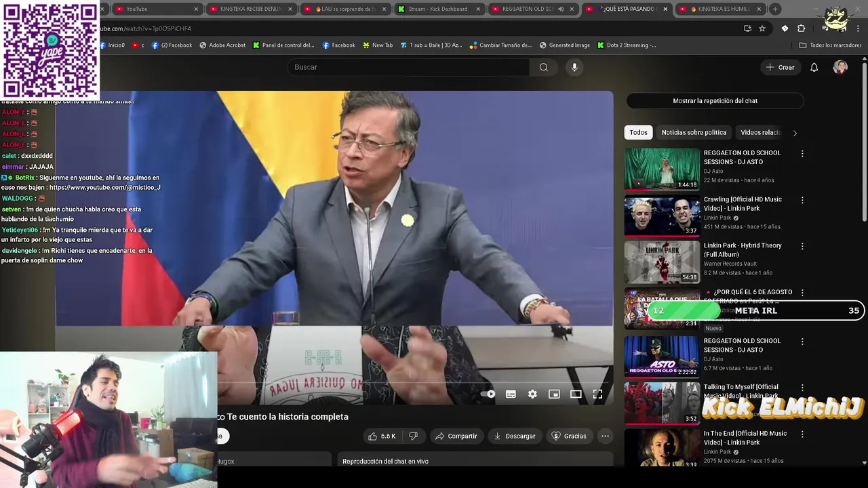This screenshot has width=868, height=488.
Task: Activate voice search microphone
Action: coord(574,67)
